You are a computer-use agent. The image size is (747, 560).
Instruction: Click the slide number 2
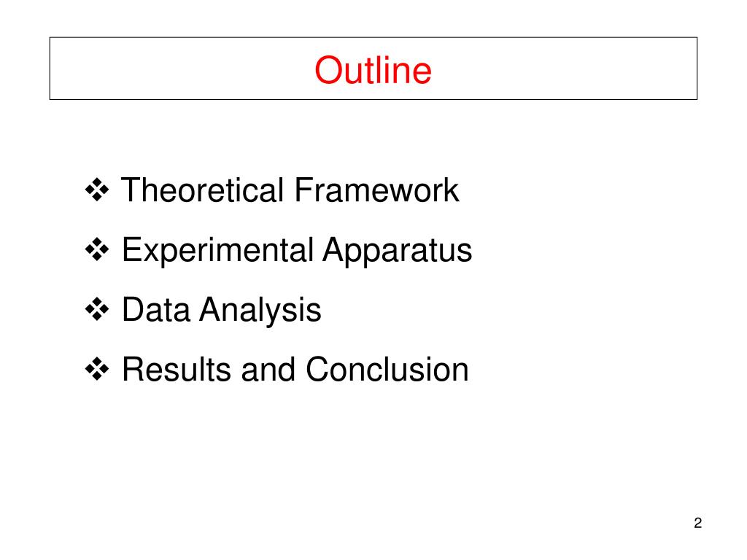(x=698, y=523)
